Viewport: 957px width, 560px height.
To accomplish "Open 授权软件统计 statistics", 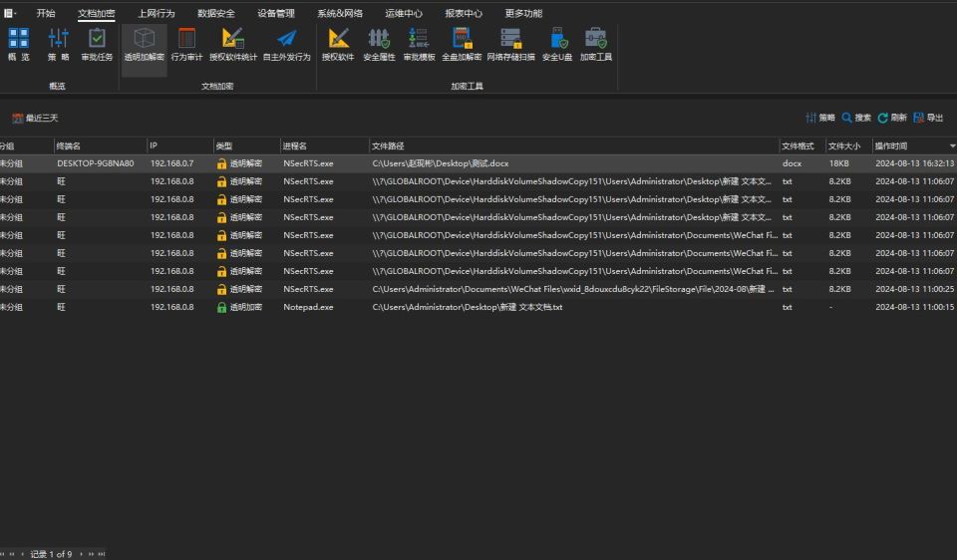I will point(233,45).
